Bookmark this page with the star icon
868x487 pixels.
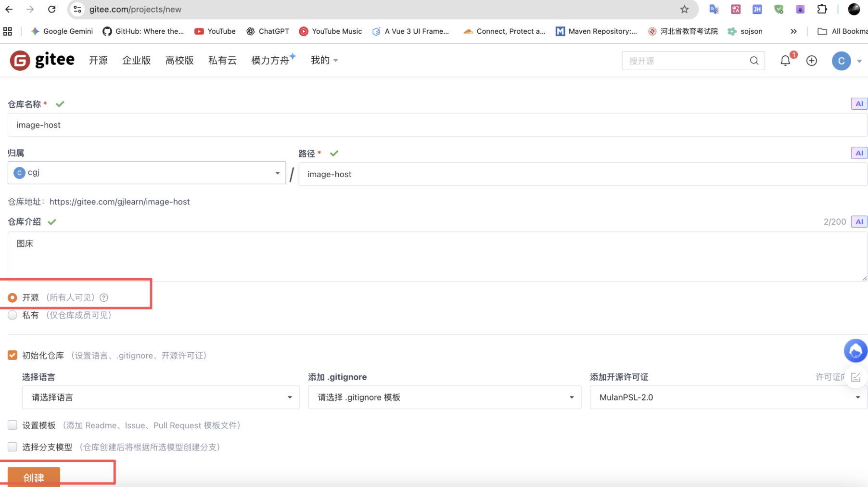click(x=684, y=9)
